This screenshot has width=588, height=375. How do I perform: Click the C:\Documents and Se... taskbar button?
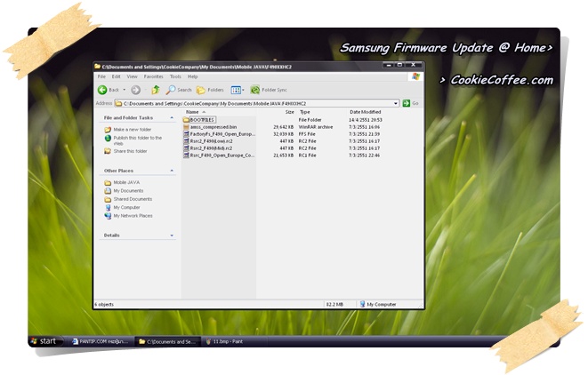(x=167, y=341)
